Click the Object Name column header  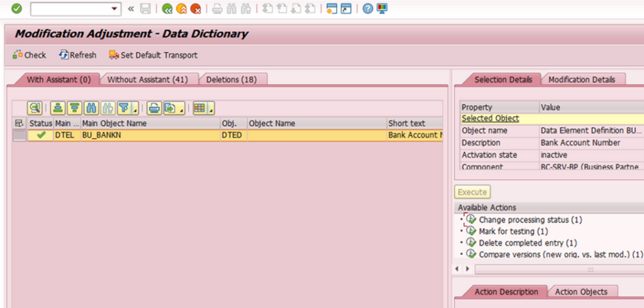point(317,123)
